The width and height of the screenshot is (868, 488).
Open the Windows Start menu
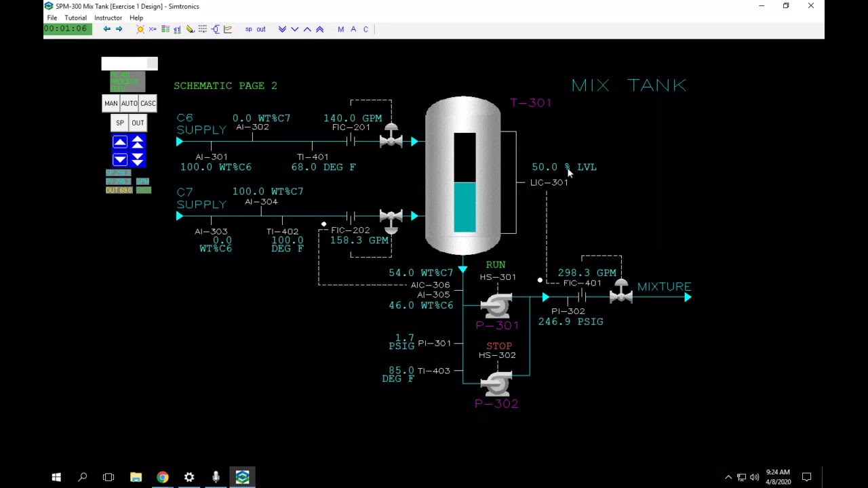(56, 477)
